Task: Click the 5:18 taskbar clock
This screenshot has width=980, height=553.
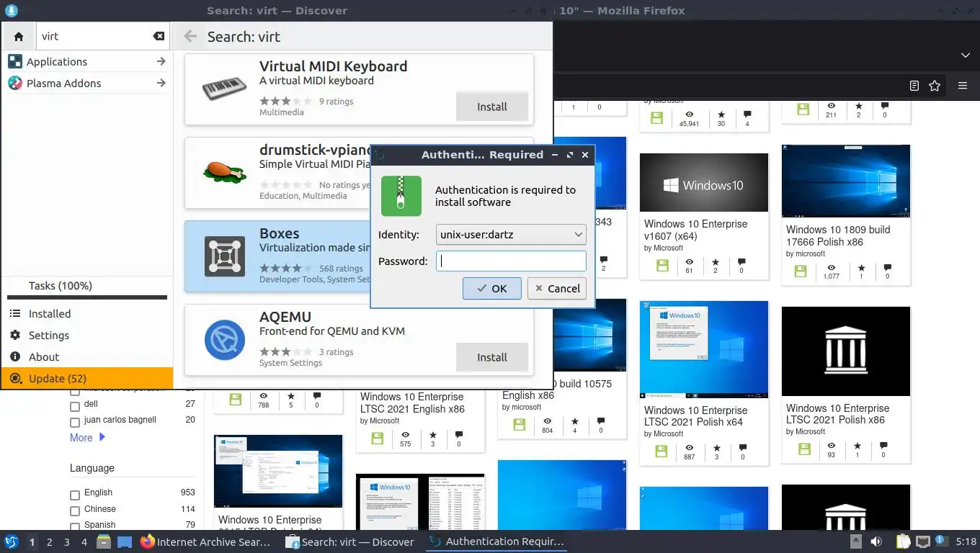Action: point(966,541)
